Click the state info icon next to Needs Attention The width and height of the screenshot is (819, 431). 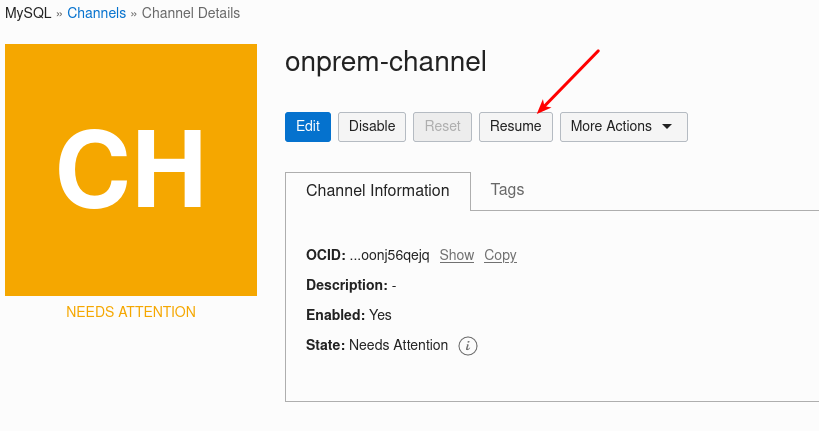[467, 346]
